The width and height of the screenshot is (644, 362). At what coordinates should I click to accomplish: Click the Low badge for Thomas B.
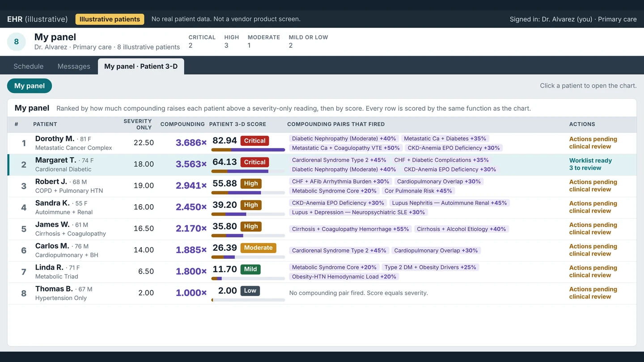(250, 291)
